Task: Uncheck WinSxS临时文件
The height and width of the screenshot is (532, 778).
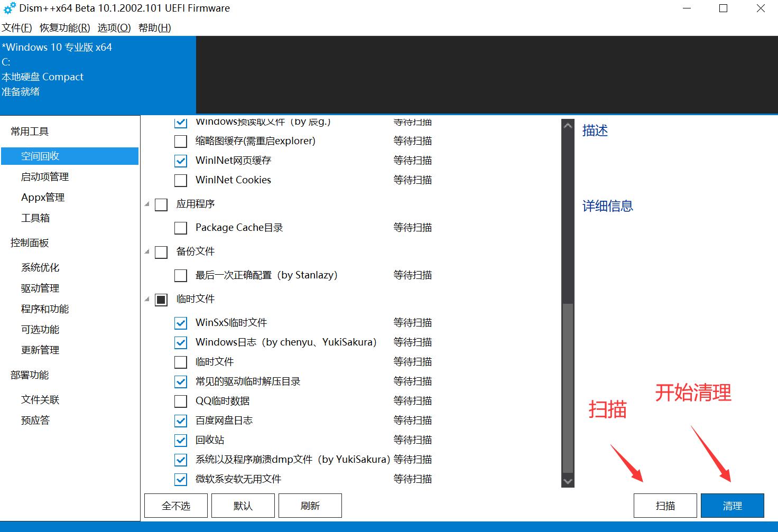Action: 180,322
